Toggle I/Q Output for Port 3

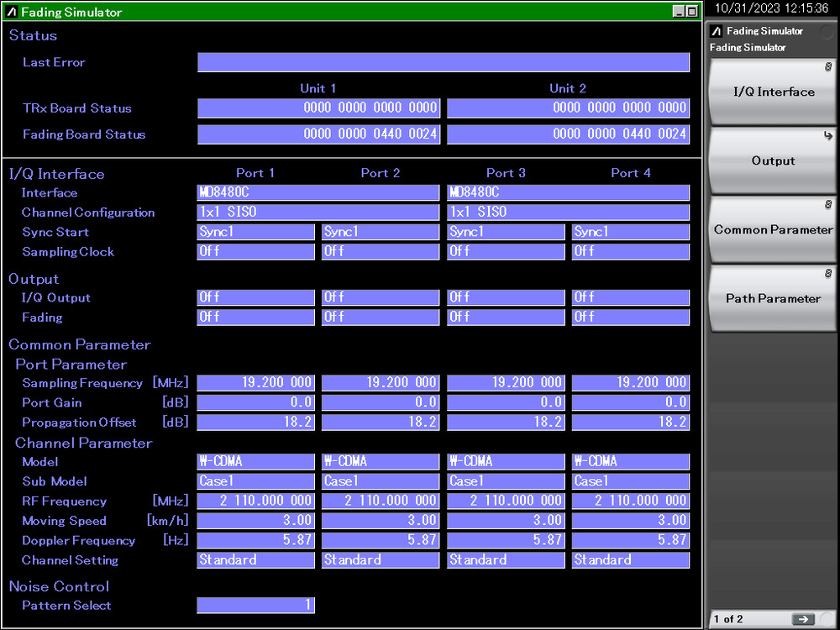[x=507, y=298]
